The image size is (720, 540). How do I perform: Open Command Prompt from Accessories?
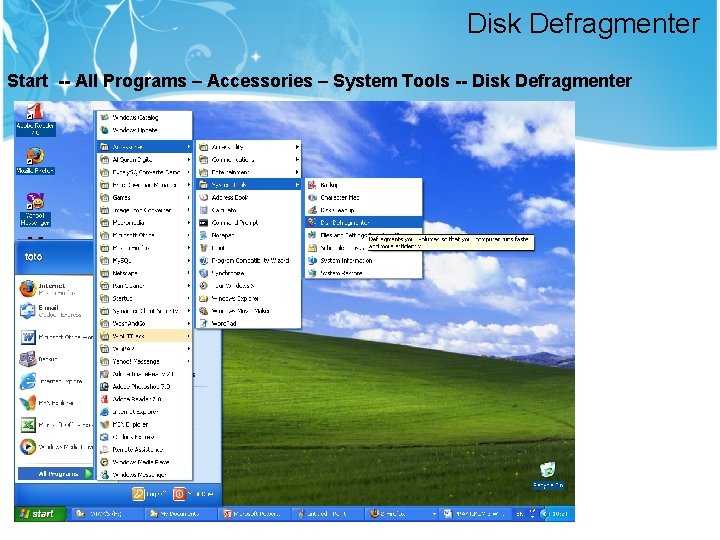coord(249,222)
